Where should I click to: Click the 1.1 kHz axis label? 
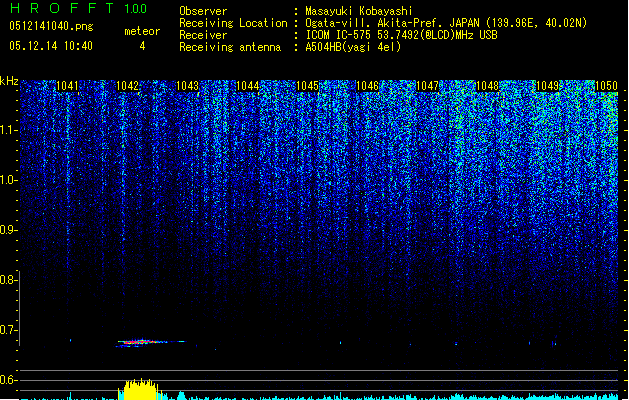8,130
